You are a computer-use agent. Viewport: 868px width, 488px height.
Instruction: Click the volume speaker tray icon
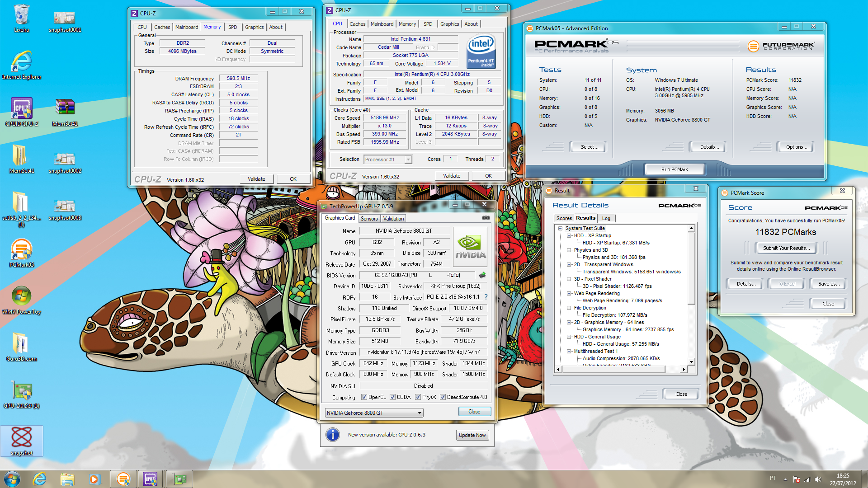click(818, 479)
